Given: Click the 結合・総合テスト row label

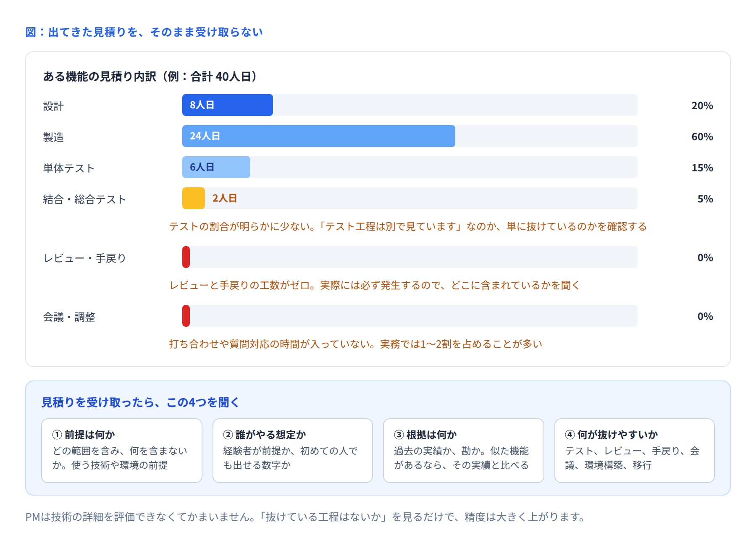Looking at the screenshot, I should click(84, 199).
